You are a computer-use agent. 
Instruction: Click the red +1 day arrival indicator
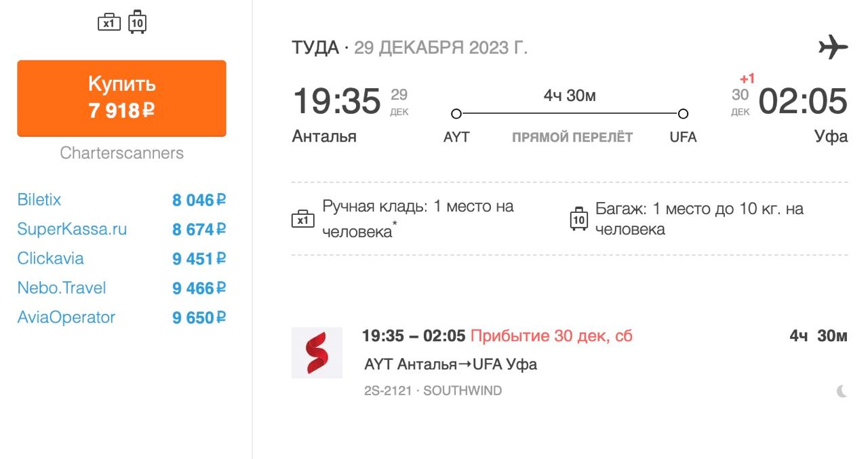[x=747, y=79]
